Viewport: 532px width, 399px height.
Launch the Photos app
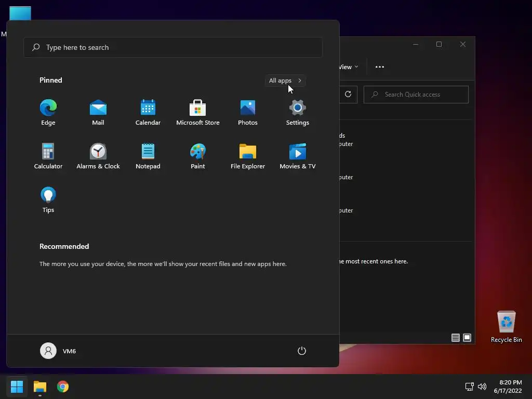point(248,113)
